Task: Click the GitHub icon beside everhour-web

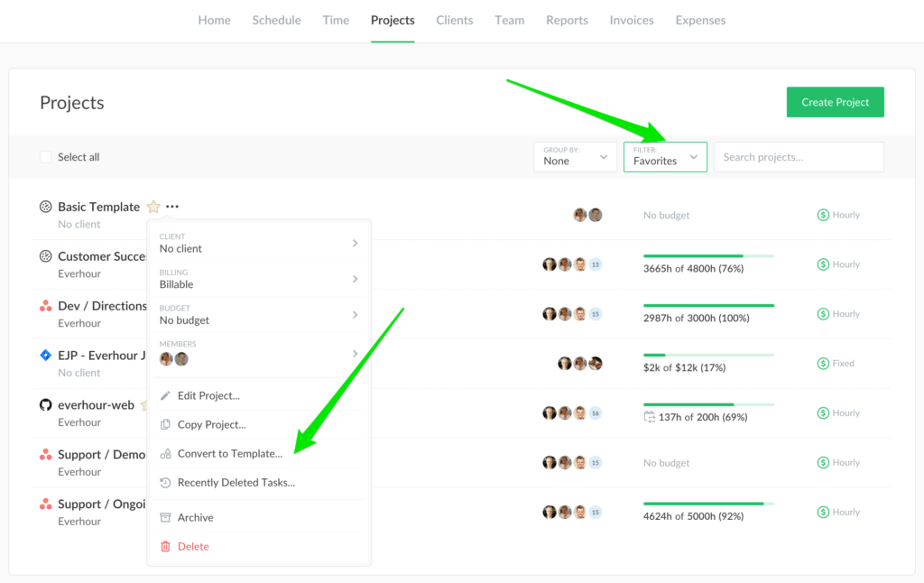Action: [45, 405]
